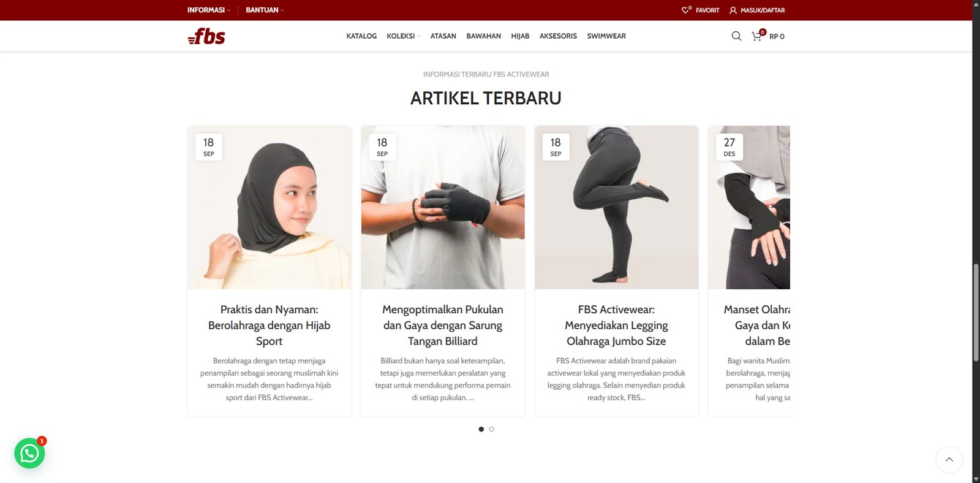Viewport: 980px width, 483px height.
Task: Go to the Hijab category
Action: coord(520,36)
